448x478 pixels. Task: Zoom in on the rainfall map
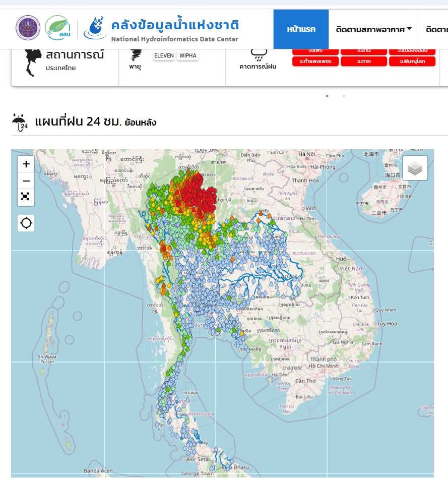pyautogui.click(x=26, y=164)
